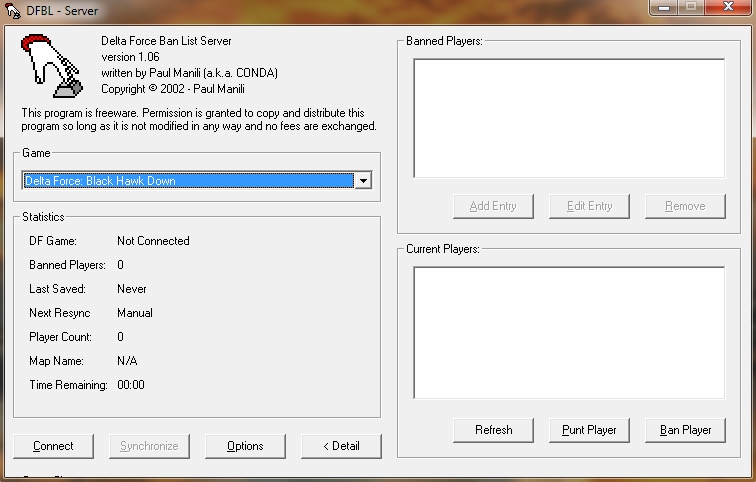Click the 'version 1.06' text
Image resolution: width=756 pixels, height=482 pixels.
click(x=130, y=57)
